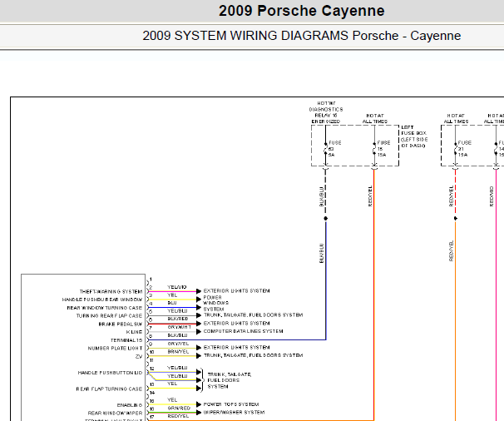Click the 'YEL/VIO' wire color label
Screen dimensions: 504x421
pyautogui.click(x=177, y=287)
